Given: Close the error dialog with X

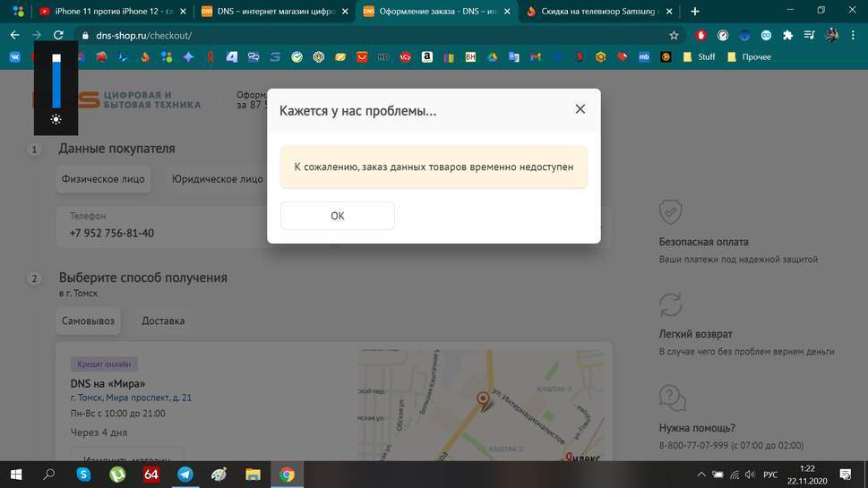Looking at the screenshot, I should click(x=580, y=109).
